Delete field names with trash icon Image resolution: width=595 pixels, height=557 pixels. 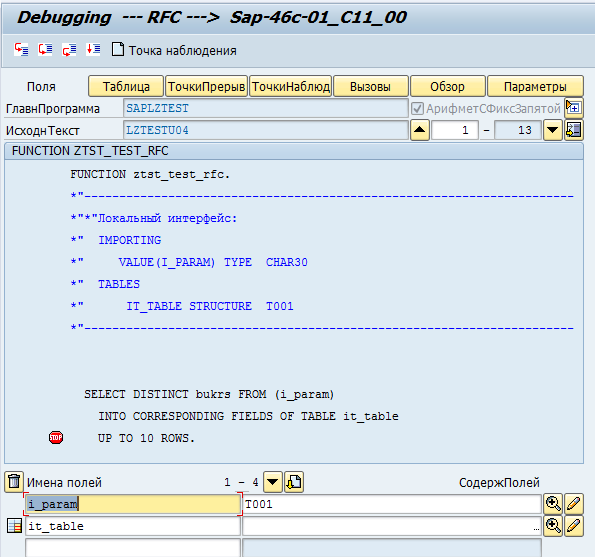point(14,482)
